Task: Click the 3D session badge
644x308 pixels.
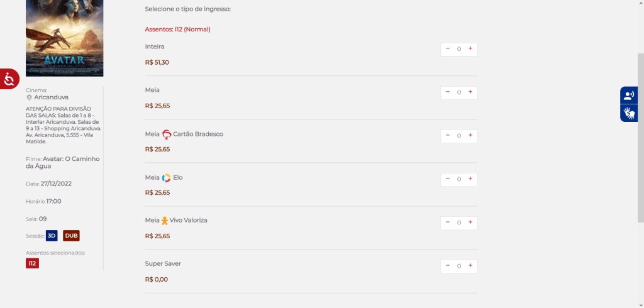Action: point(52,236)
